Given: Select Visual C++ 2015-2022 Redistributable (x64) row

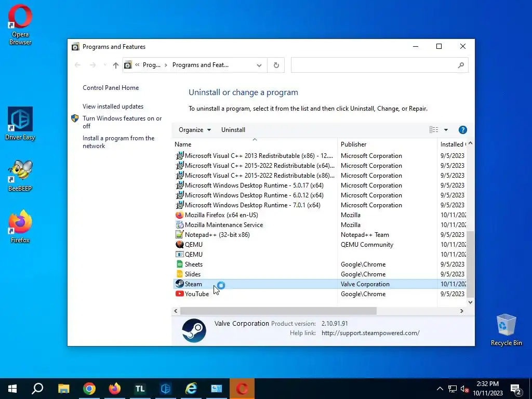Looking at the screenshot, I should tap(320, 166).
